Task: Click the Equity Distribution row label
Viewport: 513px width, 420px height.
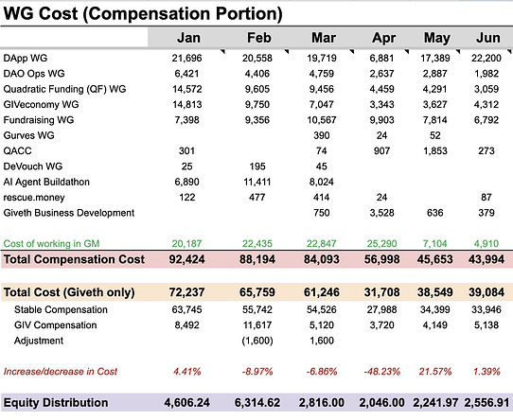Action: (x=56, y=403)
